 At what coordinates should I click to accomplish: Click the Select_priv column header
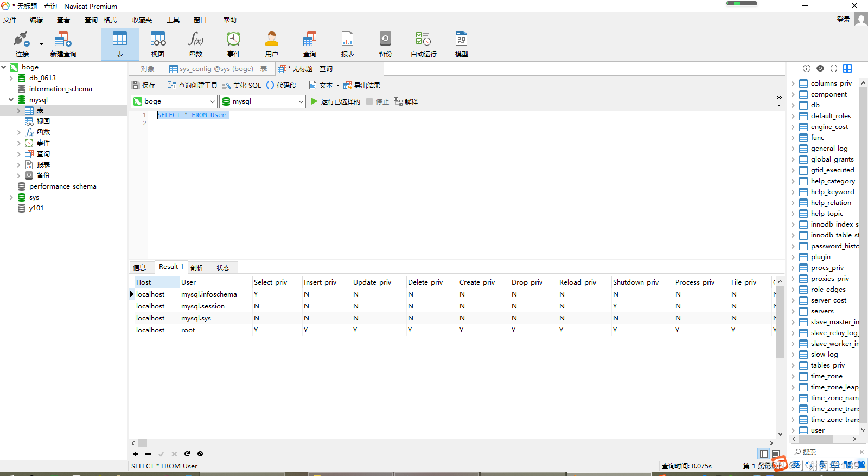[x=277, y=282]
